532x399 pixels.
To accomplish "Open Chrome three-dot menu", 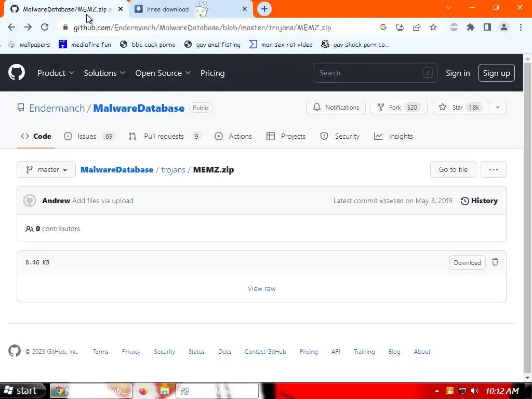I will tap(521, 27).
